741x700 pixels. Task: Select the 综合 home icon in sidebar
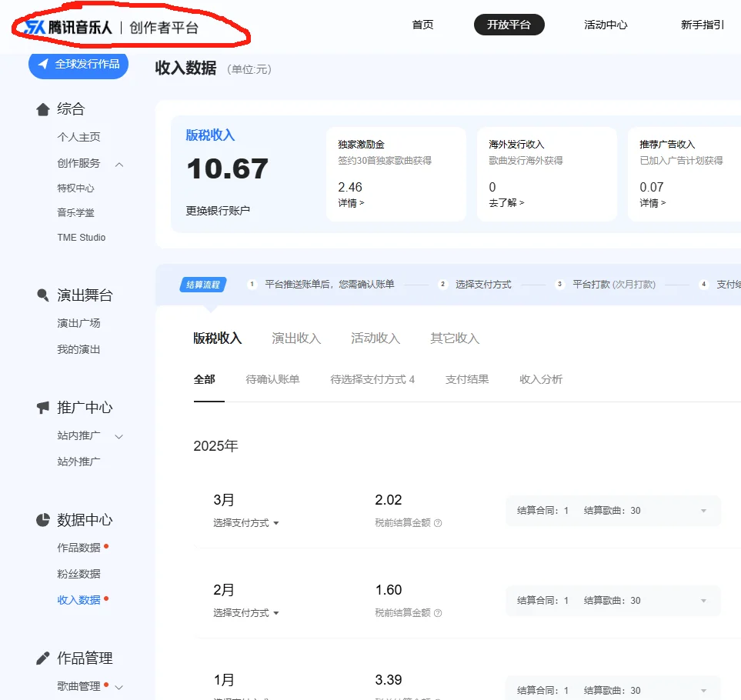point(43,108)
